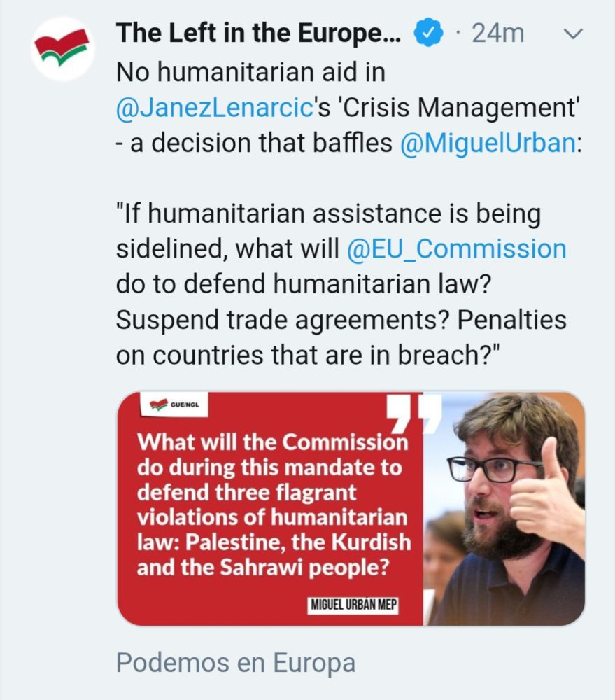Click the 24m timestamp

(x=497, y=33)
